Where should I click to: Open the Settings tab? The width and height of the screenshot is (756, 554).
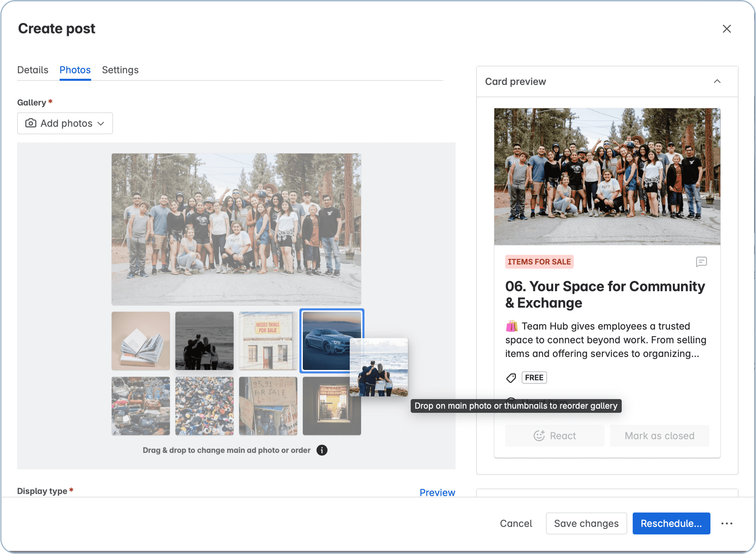(x=120, y=70)
